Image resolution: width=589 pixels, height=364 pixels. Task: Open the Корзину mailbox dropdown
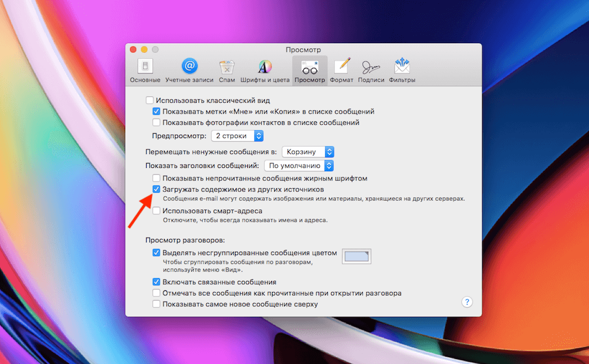[x=308, y=152]
